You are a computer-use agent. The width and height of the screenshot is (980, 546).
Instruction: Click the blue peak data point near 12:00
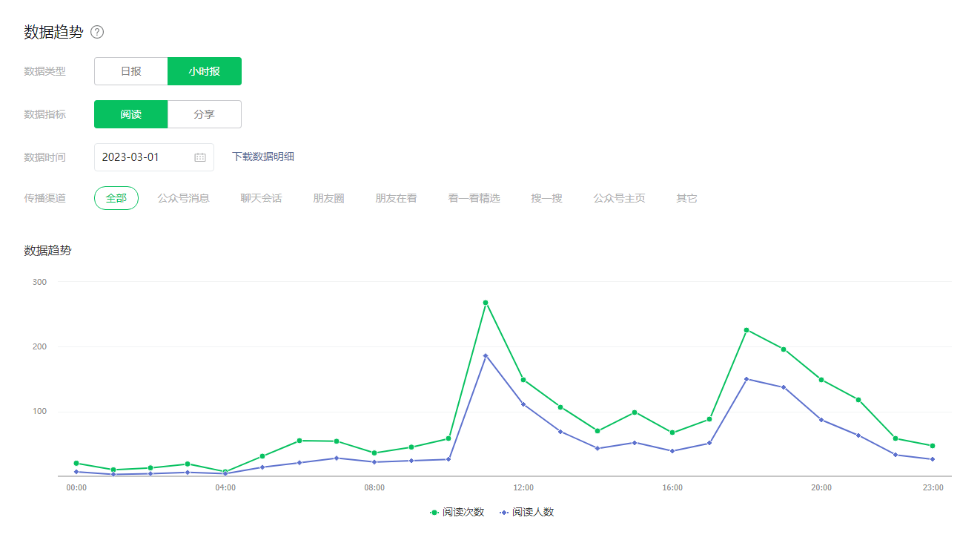(x=486, y=356)
